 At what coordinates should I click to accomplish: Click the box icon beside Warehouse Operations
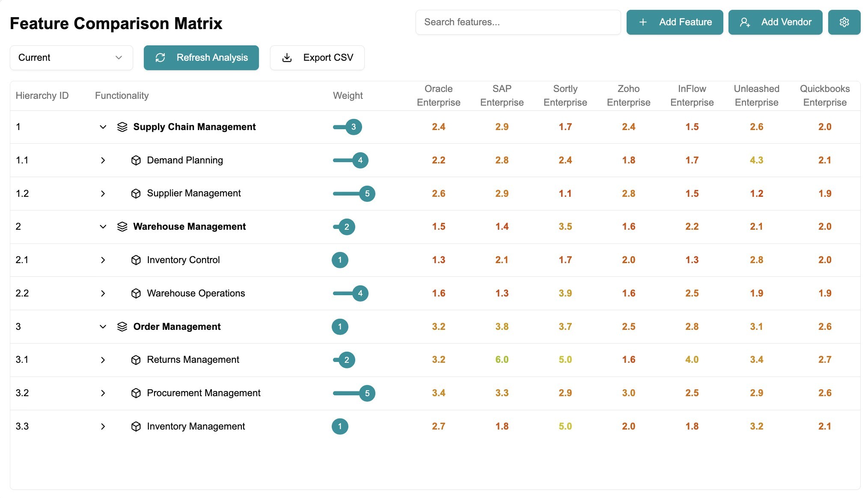pos(136,293)
